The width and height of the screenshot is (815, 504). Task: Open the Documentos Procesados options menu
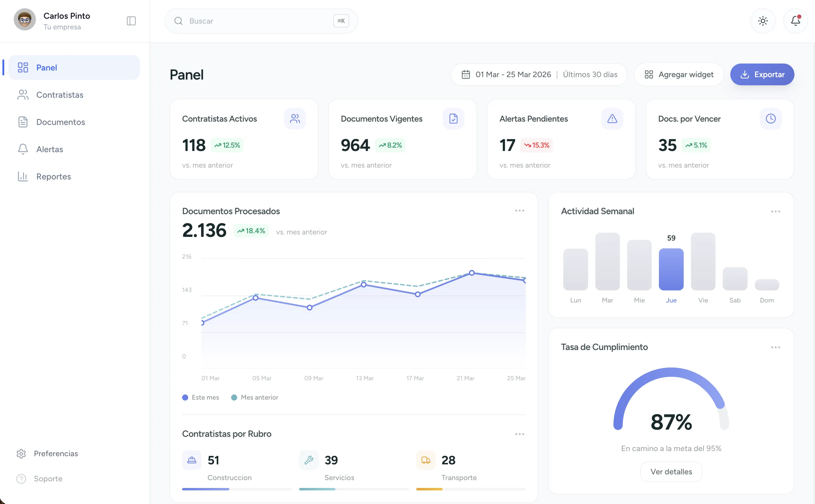click(x=519, y=210)
